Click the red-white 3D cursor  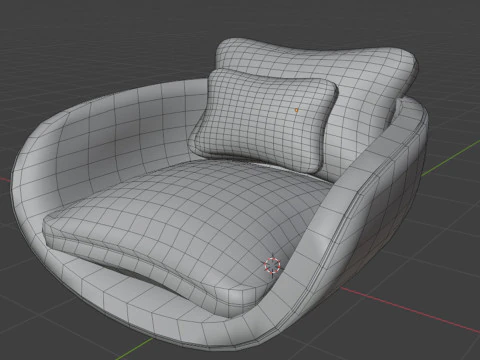(x=272, y=265)
